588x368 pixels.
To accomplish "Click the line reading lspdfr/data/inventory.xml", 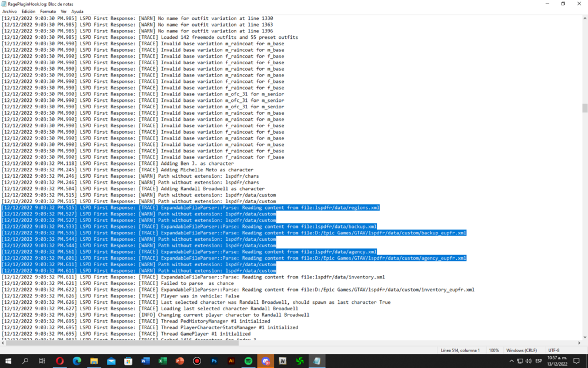I will point(193,277).
